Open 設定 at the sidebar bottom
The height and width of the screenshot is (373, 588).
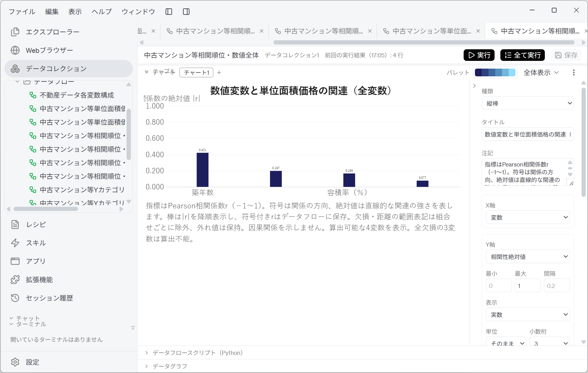click(x=68, y=362)
